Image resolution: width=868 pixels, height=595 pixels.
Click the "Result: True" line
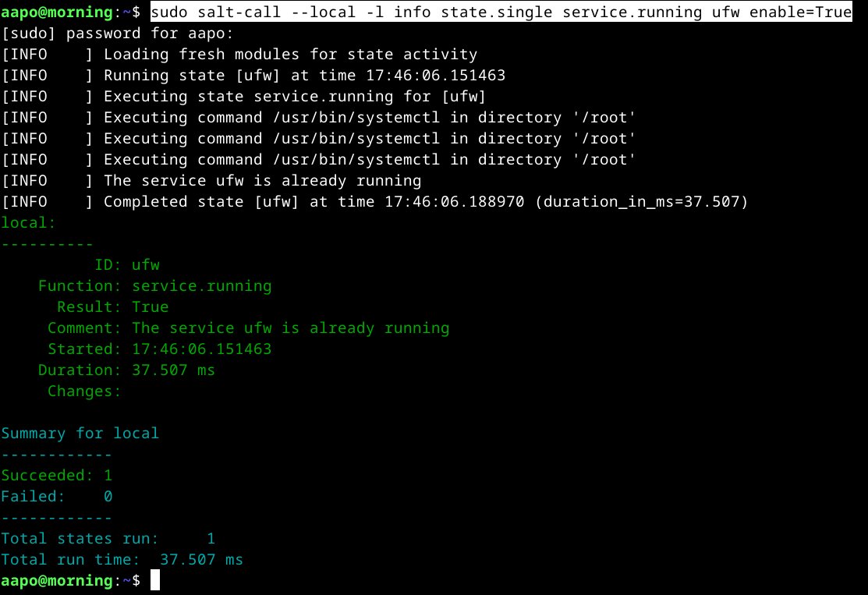point(112,307)
